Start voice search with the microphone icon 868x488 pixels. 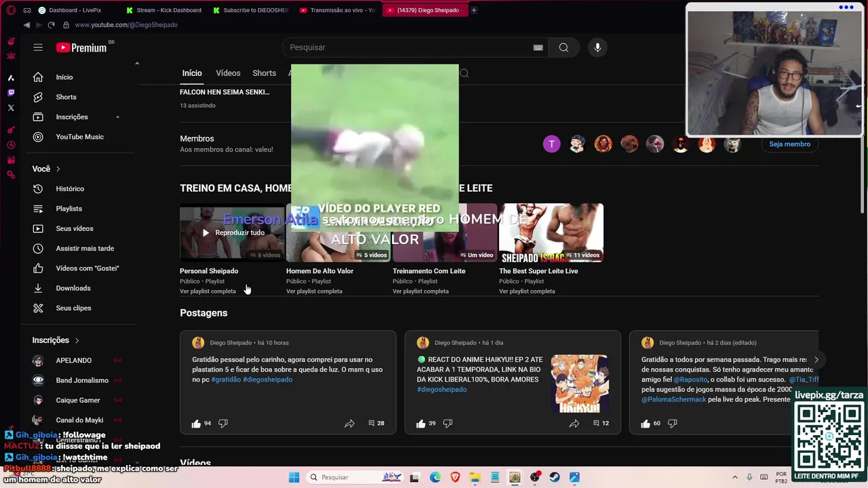tap(597, 47)
